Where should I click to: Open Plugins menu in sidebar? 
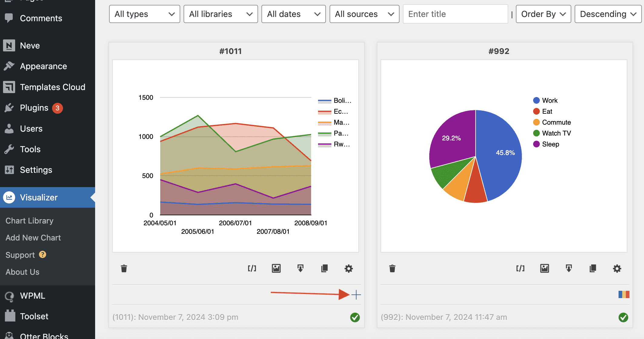point(34,108)
